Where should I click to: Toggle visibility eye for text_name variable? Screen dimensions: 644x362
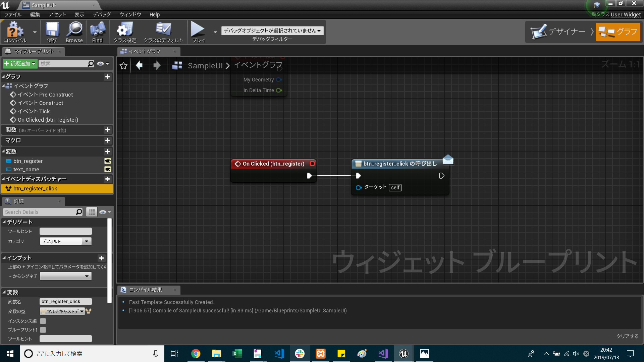click(108, 170)
